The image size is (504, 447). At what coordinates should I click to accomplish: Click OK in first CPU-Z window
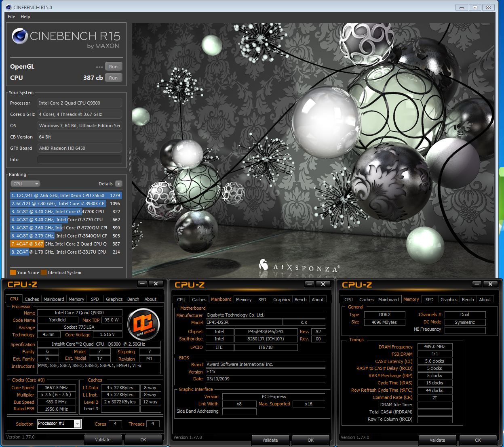click(143, 440)
